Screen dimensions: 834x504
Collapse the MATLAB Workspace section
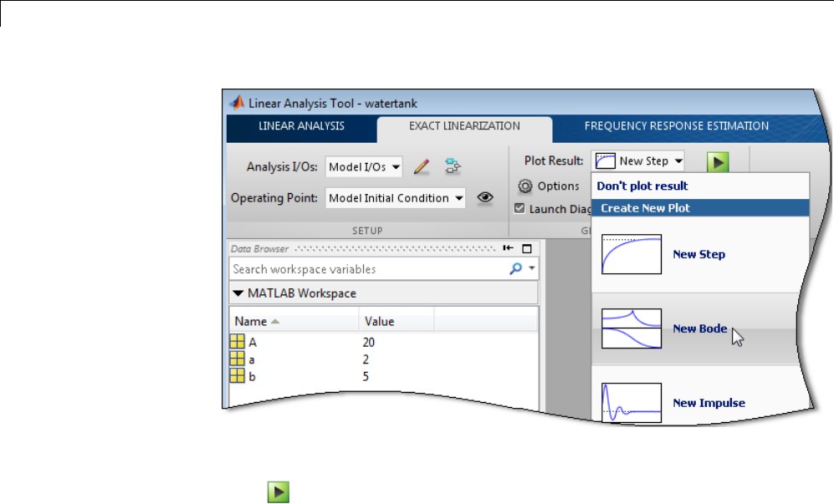(238, 293)
